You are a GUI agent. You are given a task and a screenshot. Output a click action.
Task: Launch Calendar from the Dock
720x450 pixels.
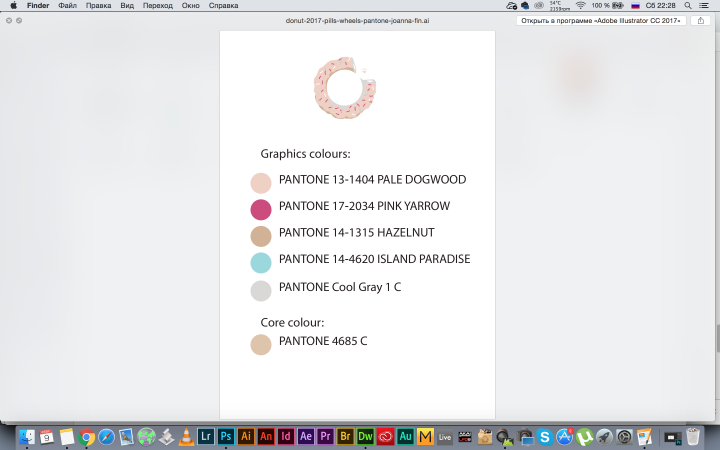tap(46, 437)
